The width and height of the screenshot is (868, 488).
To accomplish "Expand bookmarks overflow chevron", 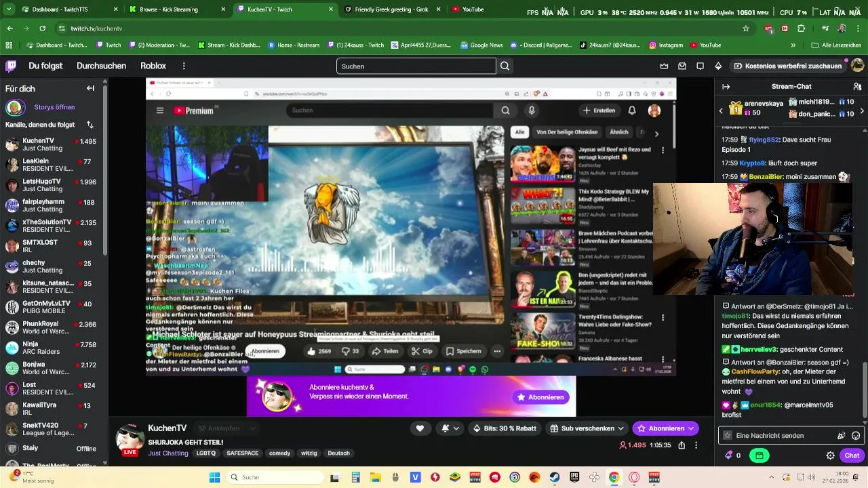I will 793,45.
